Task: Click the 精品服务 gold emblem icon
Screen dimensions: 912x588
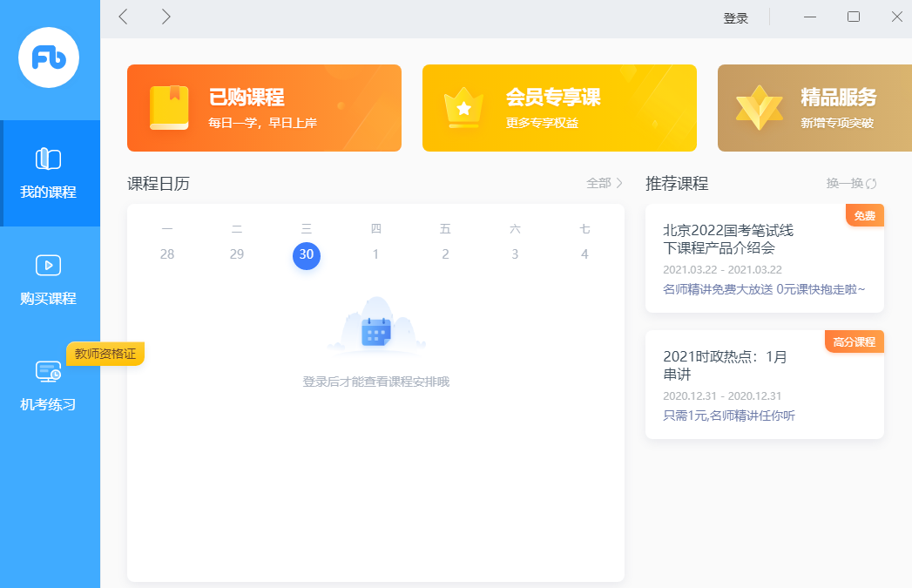Action: 759,108
